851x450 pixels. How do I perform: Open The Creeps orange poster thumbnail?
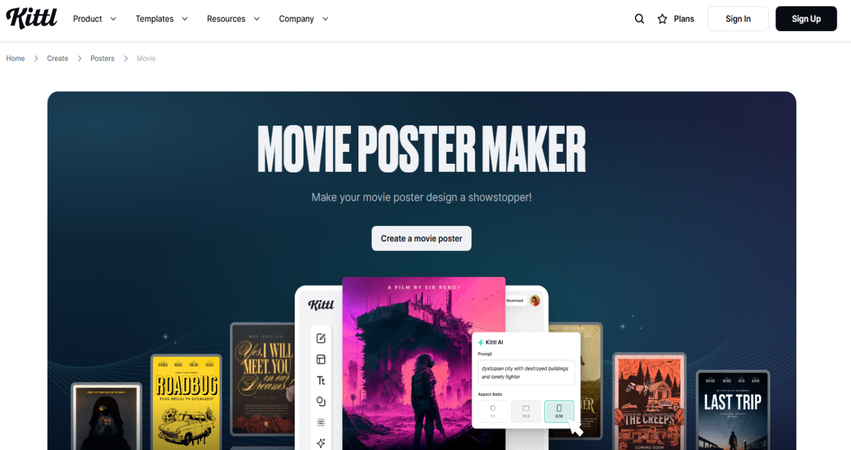[x=649, y=402]
